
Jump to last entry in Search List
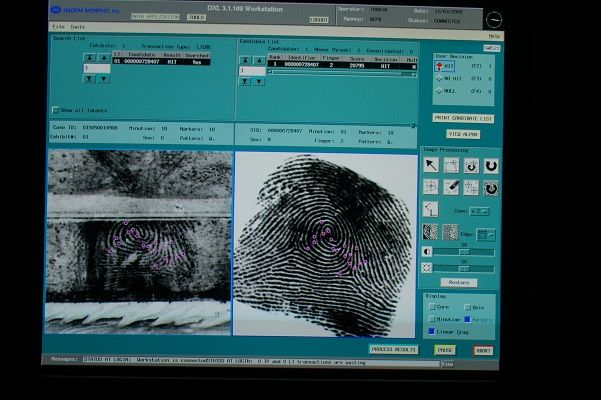point(89,79)
